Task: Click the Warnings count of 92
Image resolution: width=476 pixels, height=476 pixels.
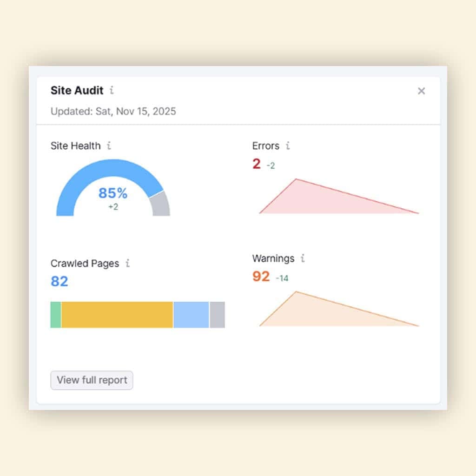Action: tap(261, 277)
